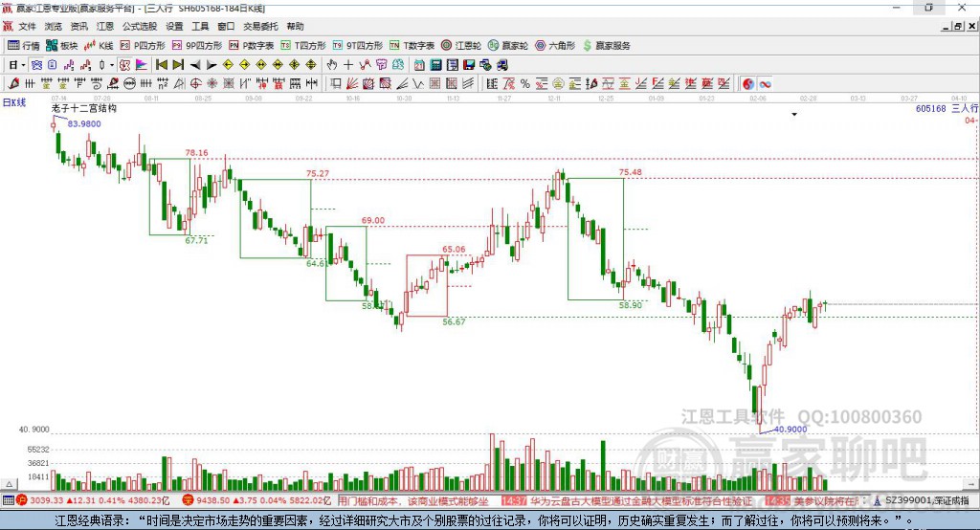The image size is (980, 530).
Task: Select the pencil drawing tool
Action: [x=13, y=83]
